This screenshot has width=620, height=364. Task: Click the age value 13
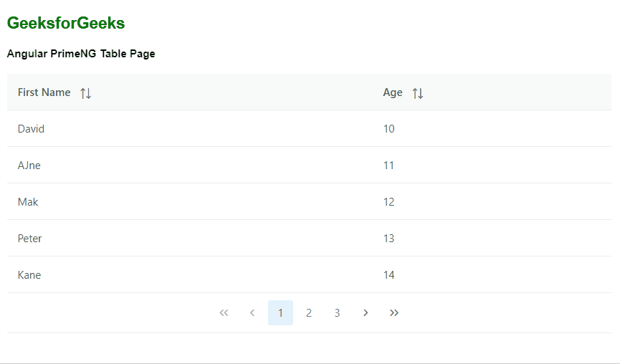click(x=388, y=239)
